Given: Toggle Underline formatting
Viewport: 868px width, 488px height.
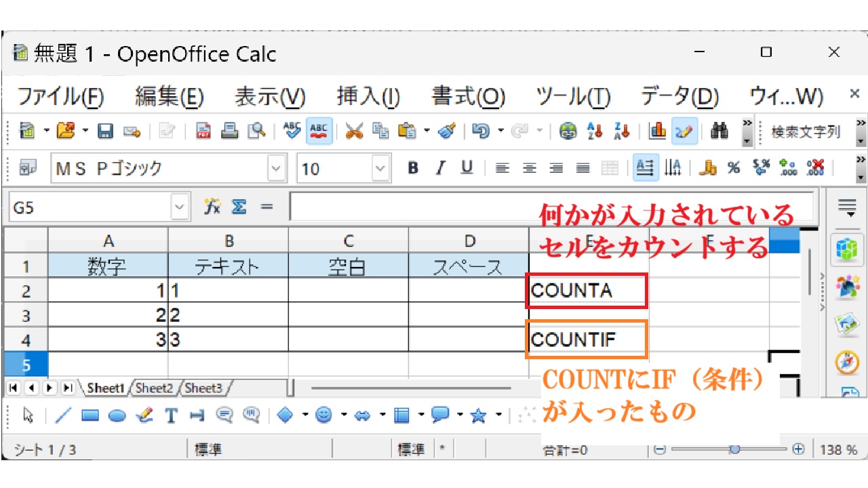Looking at the screenshot, I should tap(467, 168).
